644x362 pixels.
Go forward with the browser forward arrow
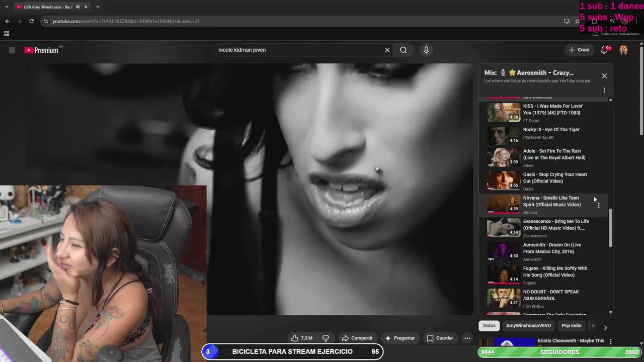point(19,21)
